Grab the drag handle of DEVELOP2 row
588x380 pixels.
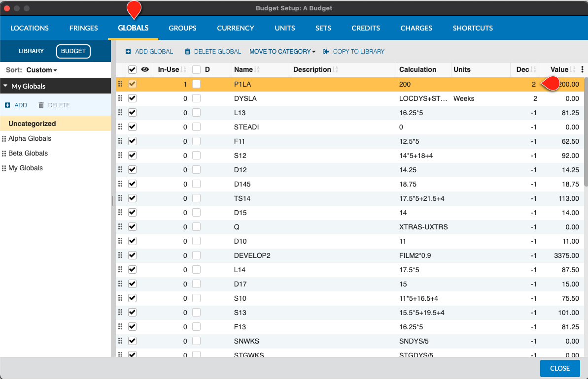pyautogui.click(x=120, y=255)
